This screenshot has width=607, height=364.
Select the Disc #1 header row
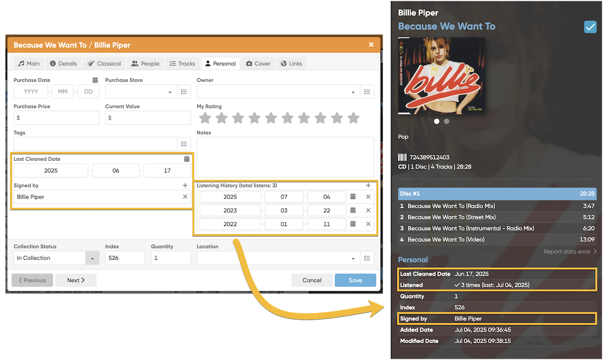(497, 194)
